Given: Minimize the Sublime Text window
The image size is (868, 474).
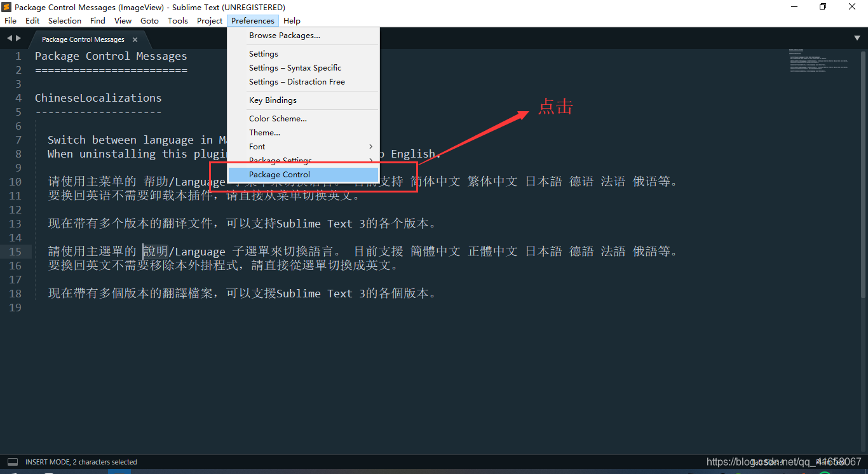Looking at the screenshot, I should pyautogui.click(x=794, y=7).
